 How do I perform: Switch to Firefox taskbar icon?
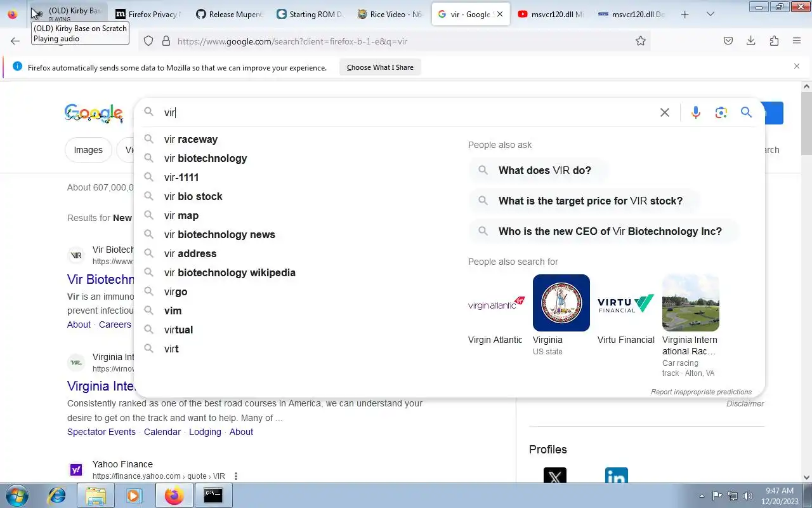click(174, 495)
